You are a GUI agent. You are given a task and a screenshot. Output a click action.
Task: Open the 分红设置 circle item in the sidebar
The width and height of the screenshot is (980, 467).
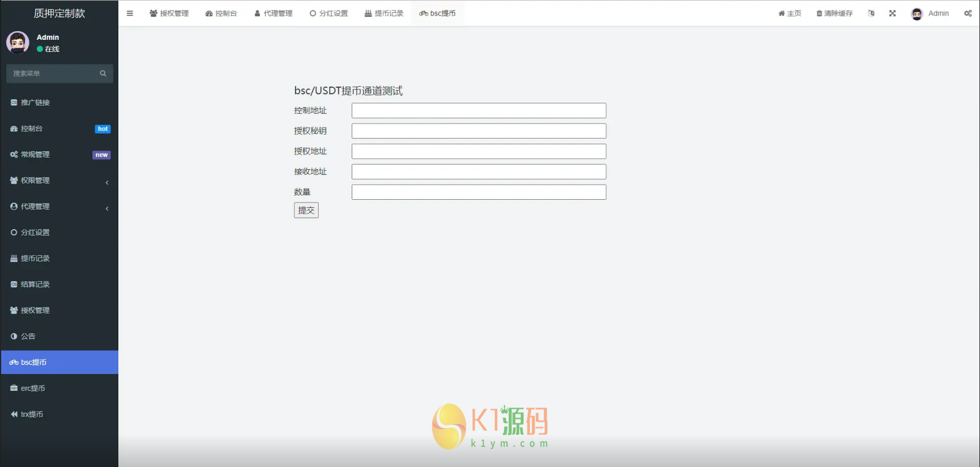[59, 233]
